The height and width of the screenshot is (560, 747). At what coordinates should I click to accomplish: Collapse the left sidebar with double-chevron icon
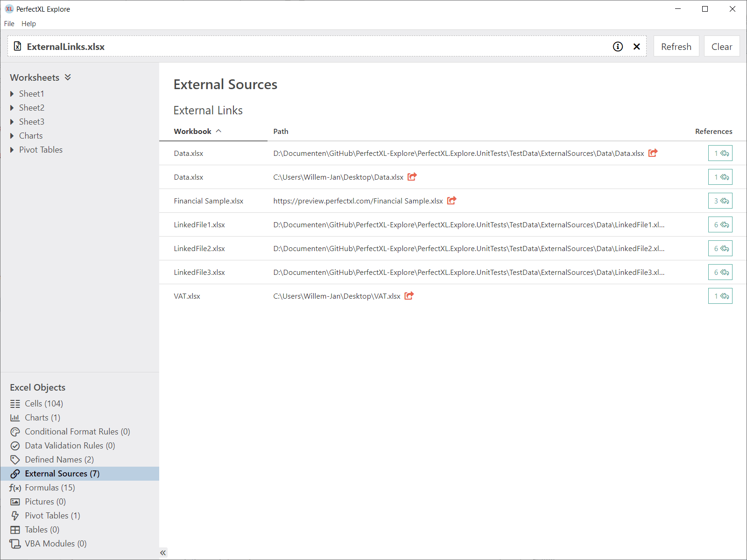(x=162, y=553)
